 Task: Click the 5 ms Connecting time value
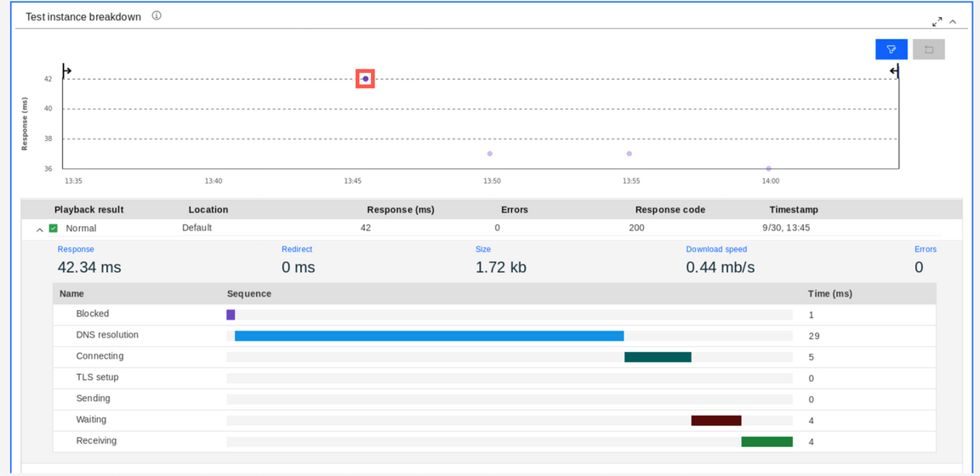coord(812,357)
